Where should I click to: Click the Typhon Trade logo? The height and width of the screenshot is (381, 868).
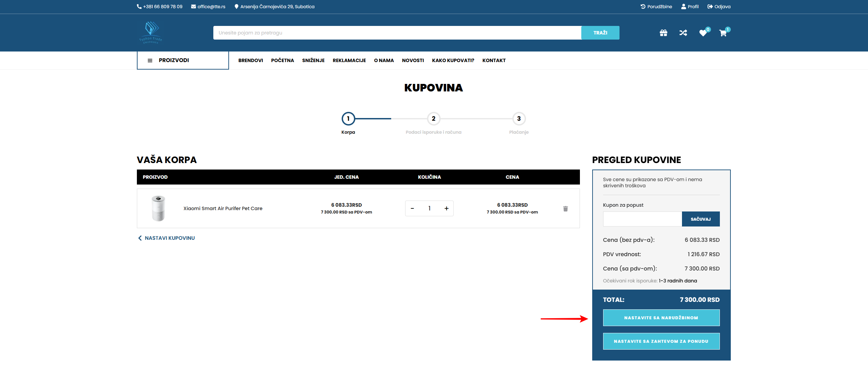(151, 33)
